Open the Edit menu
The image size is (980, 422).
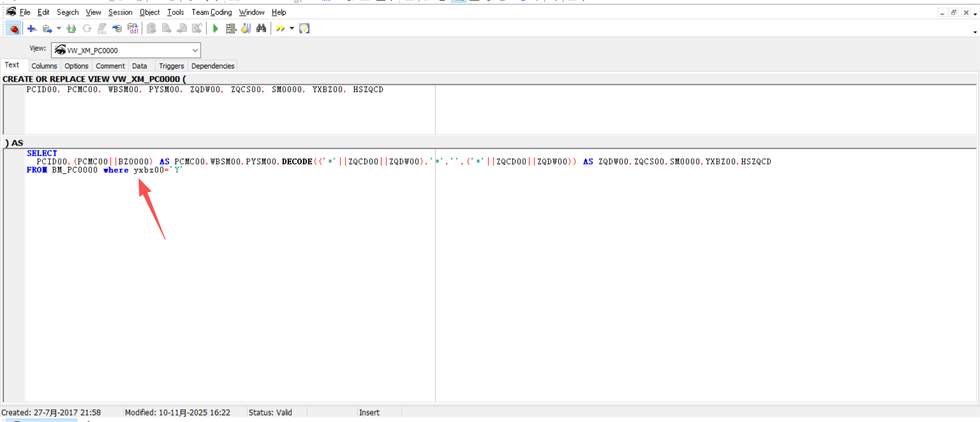coord(43,12)
